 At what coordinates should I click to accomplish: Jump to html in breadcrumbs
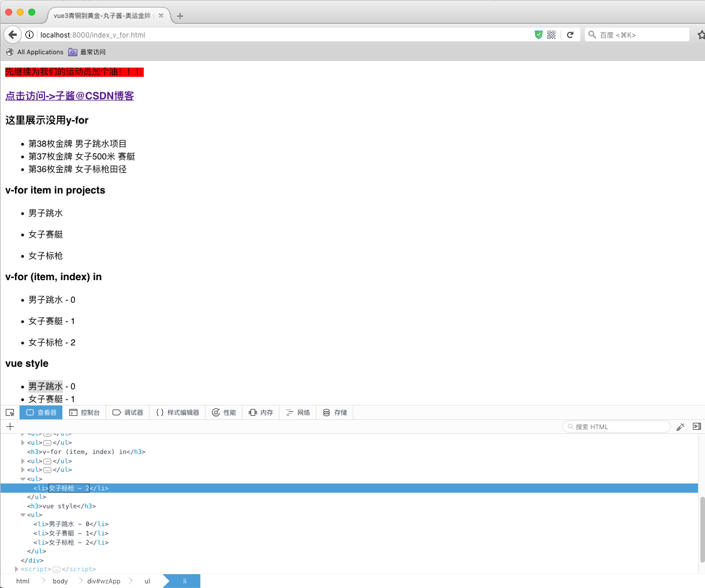23,581
